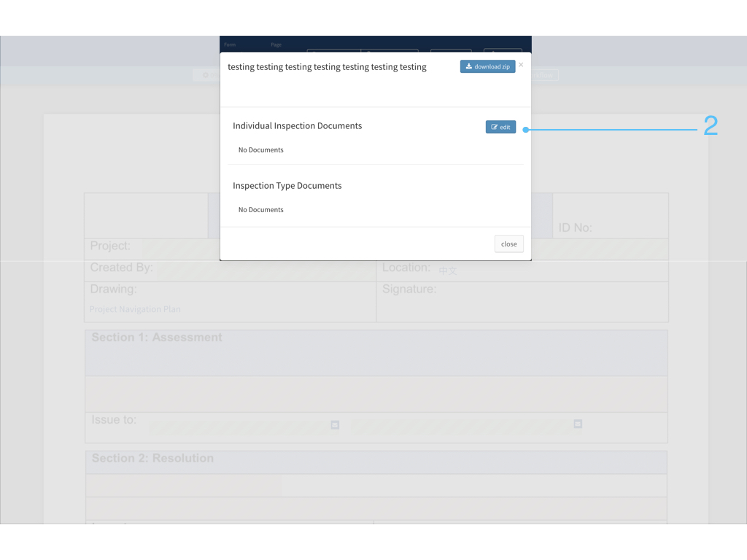Click No Documents under Individual Inspection Documents
The width and height of the screenshot is (747, 560).
[260, 150]
